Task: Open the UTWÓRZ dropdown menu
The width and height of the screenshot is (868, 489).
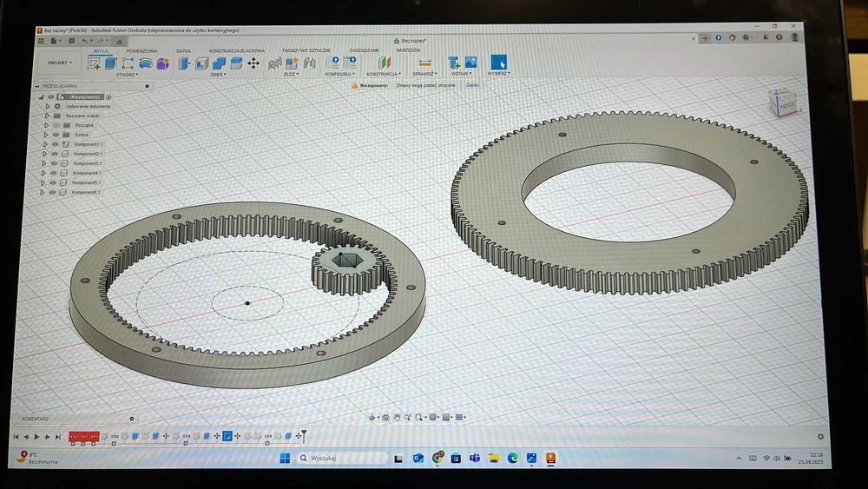Action: click(x=127, y=74)
